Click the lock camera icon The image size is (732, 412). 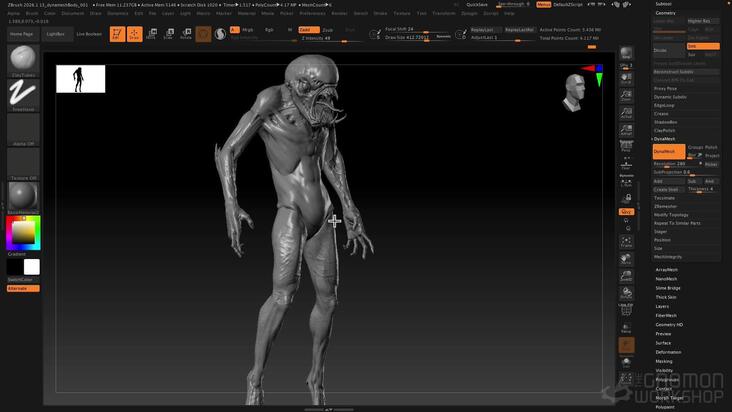[x=628, y=198]
